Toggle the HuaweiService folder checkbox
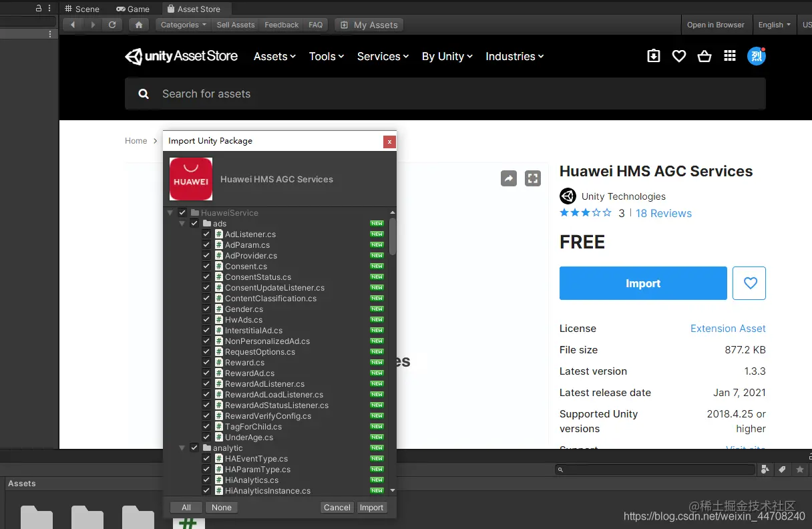This screenshot has height=529, width=812. click(182, 213)
